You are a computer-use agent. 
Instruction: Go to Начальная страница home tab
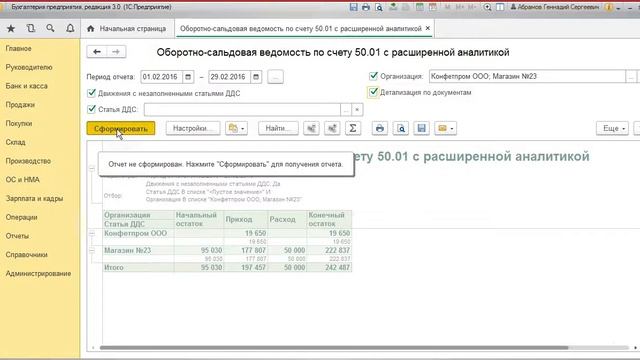[x=127, y=29]
